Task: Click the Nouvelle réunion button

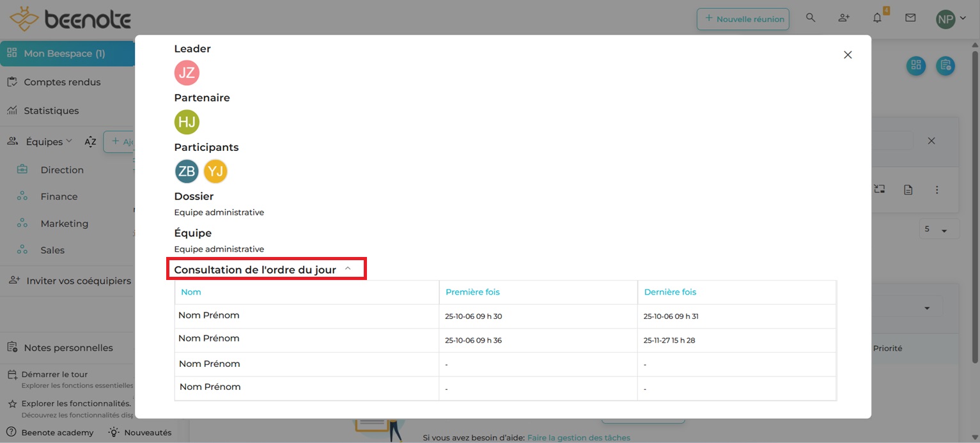Action: point(743,19)
